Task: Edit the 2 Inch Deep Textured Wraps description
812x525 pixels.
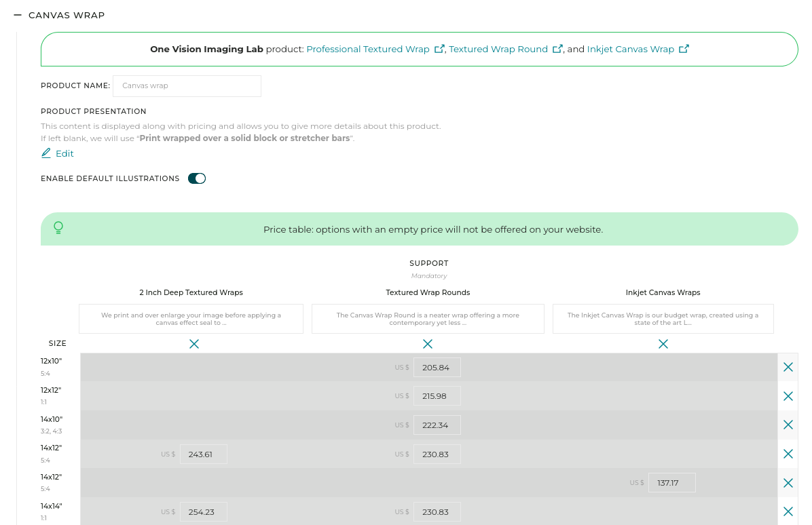Action: pos(191,319)
